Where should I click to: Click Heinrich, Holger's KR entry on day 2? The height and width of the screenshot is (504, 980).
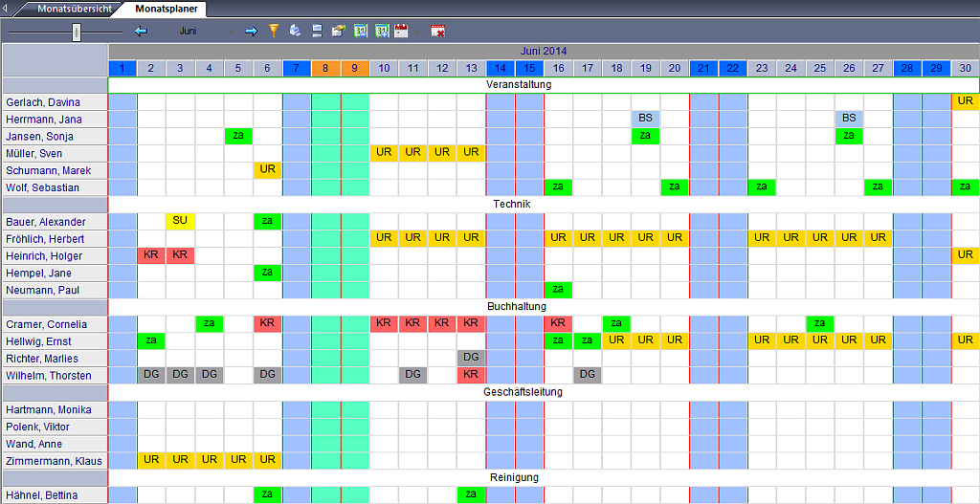click(x=151, y=256)
